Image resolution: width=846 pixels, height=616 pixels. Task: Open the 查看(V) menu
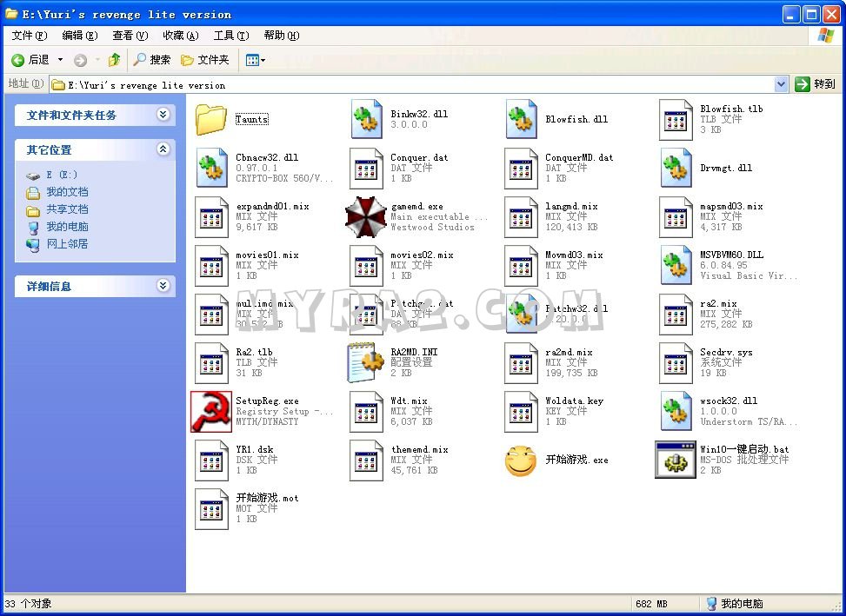click(x=130, y=36)
